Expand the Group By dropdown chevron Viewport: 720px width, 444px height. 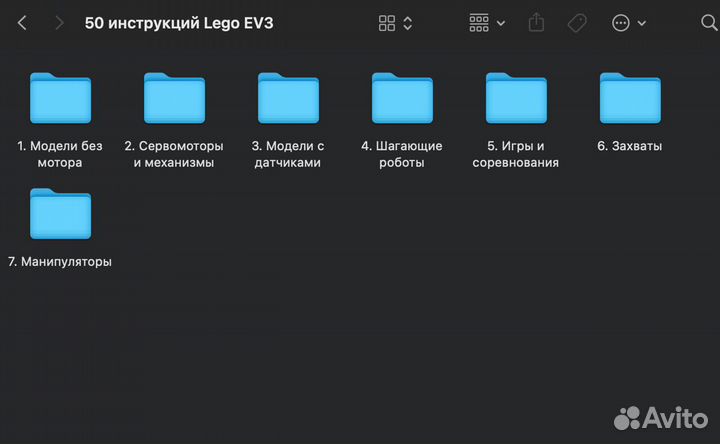click(501, 23)
